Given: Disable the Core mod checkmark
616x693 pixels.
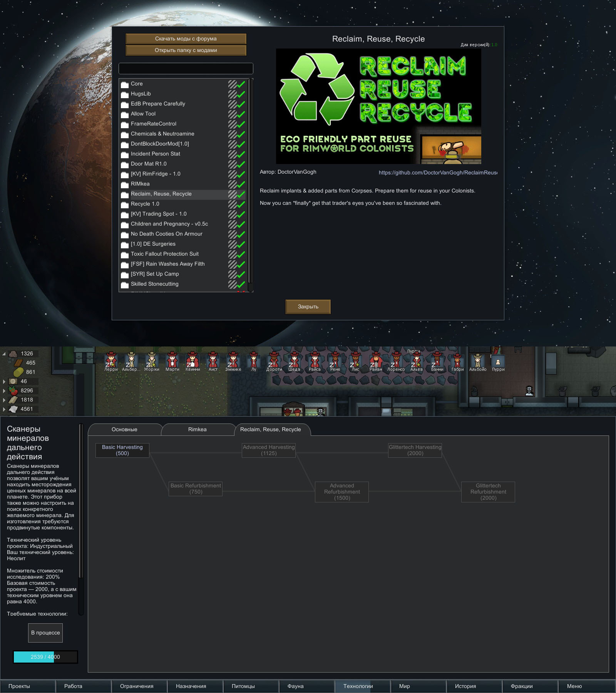Looking at the screenshot, I should [241, 84].
